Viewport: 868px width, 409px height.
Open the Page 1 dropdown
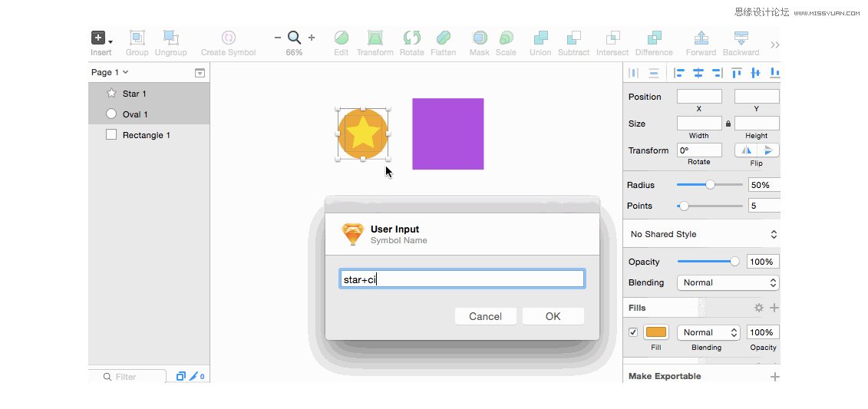110,72
